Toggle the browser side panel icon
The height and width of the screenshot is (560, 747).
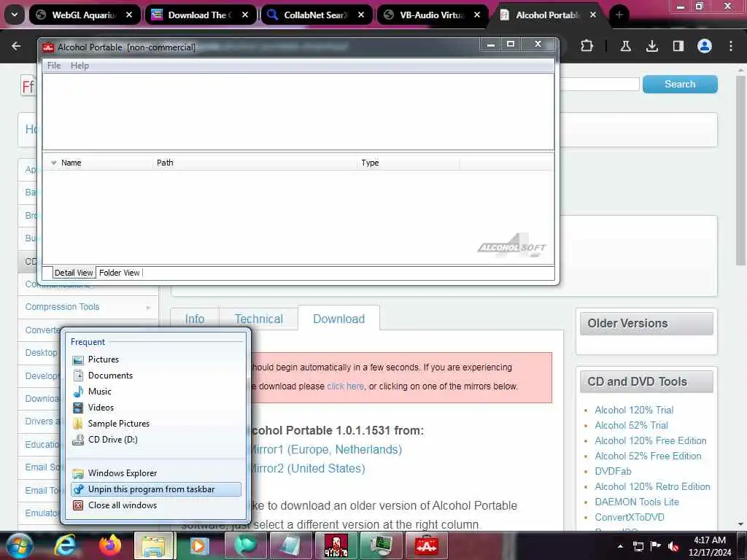click(678, 46)
